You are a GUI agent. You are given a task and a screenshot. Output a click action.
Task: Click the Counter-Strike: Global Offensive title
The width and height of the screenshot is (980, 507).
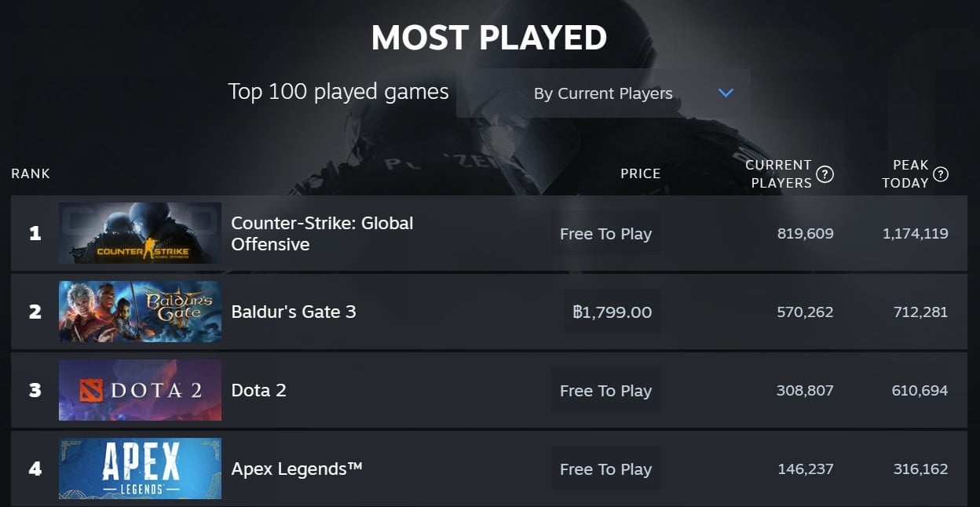(x=322, y=233)
